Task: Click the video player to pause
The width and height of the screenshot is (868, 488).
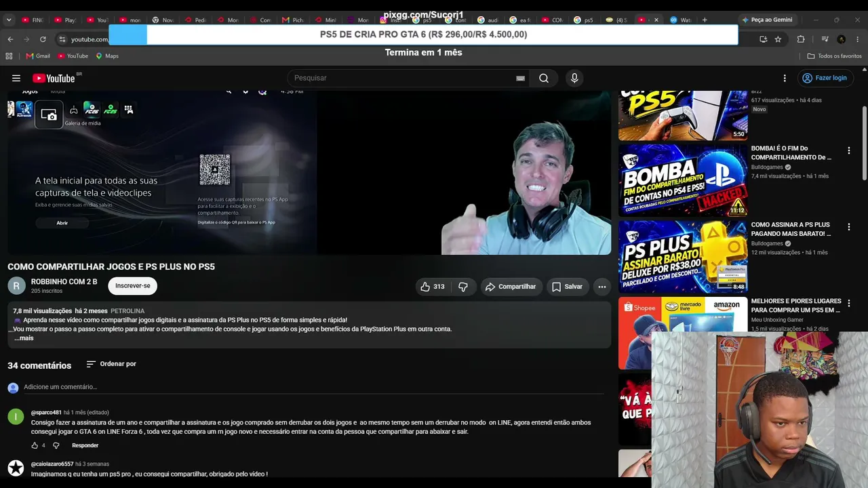Action: pos(309,173)
